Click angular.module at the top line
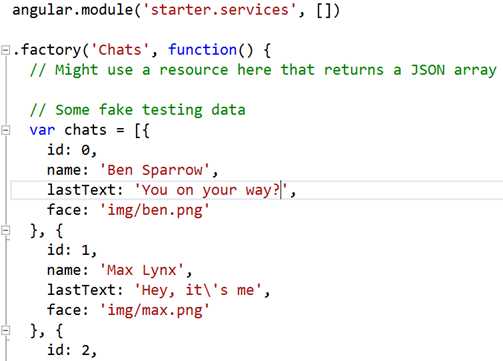 point(73,10)
